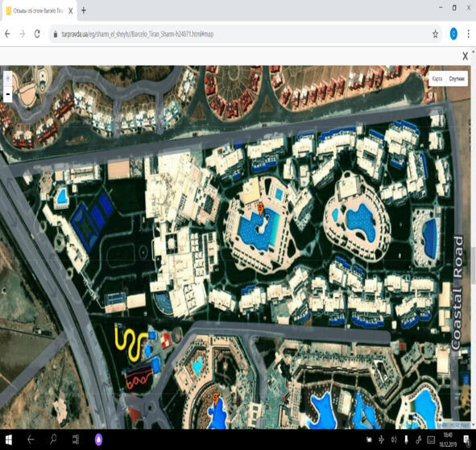Open the Windows Start menu
Viewport: 476px width, 450px height.
tap(9, 440)
